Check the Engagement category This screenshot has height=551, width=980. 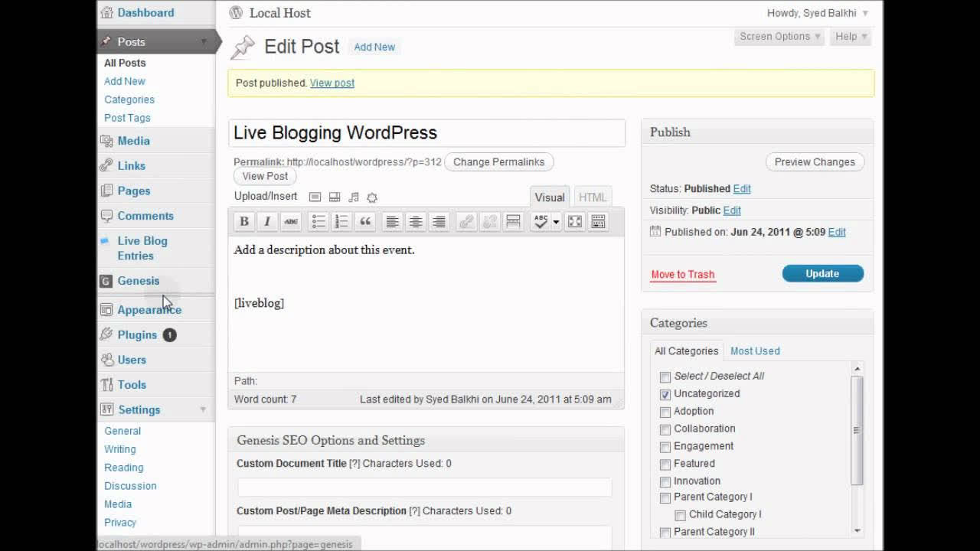point(665,447)
